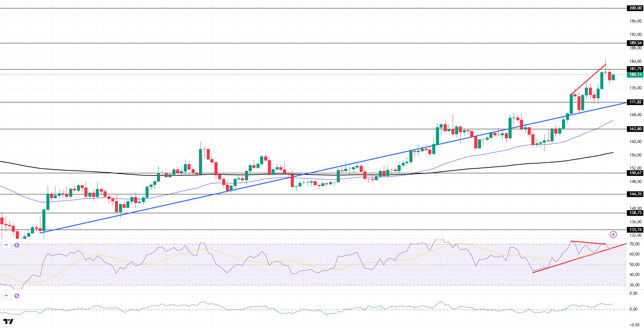The image size is (644, 331).
Task: Select the 200,00 horizontal level label
Action: click(x=635, y=8)
